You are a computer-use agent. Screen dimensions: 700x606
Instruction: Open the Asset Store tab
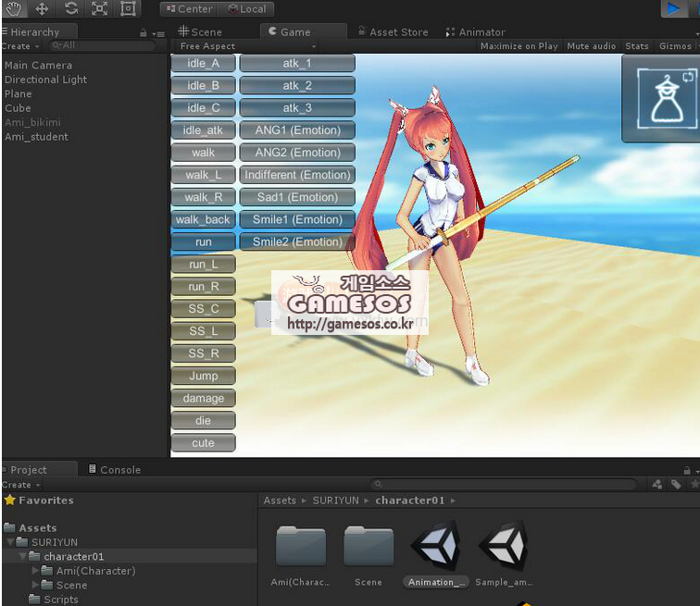(x=394, y=32)
